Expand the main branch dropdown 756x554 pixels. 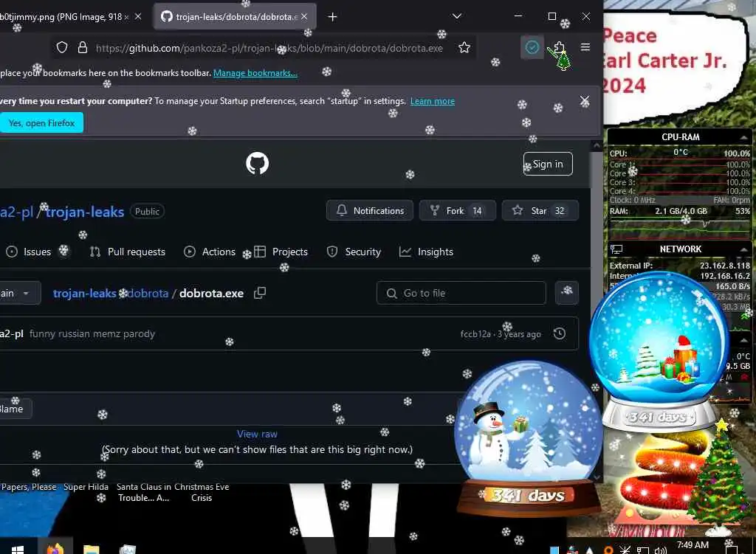point(19,293)
